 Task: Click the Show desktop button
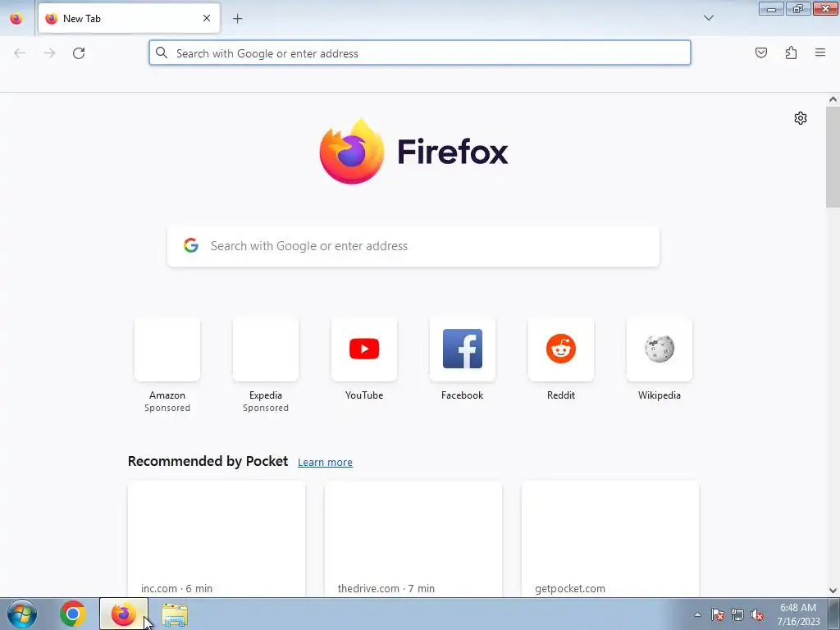click(834, 614)
